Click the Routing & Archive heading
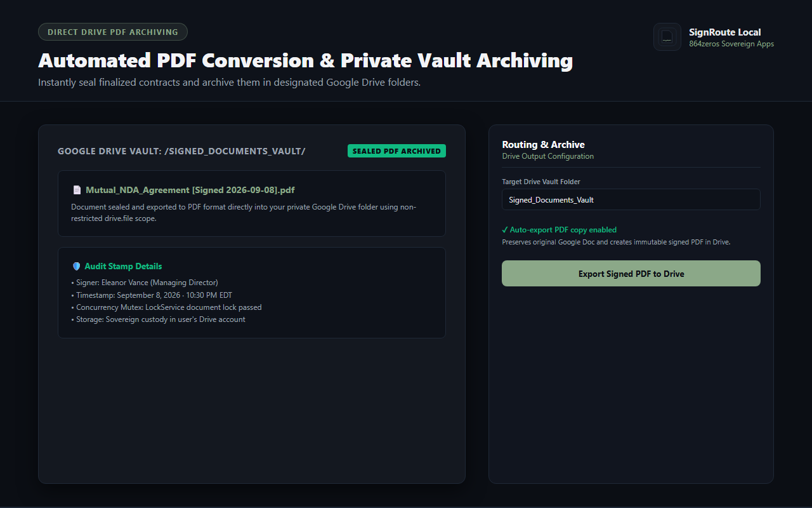The image size is (812, 508). (x=544, y=145)
